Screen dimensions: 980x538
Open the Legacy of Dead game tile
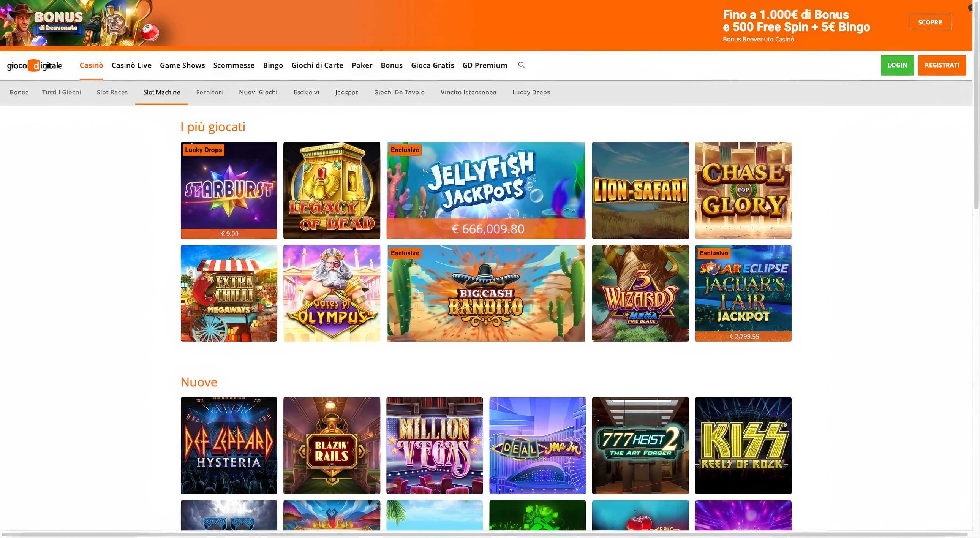331,190
